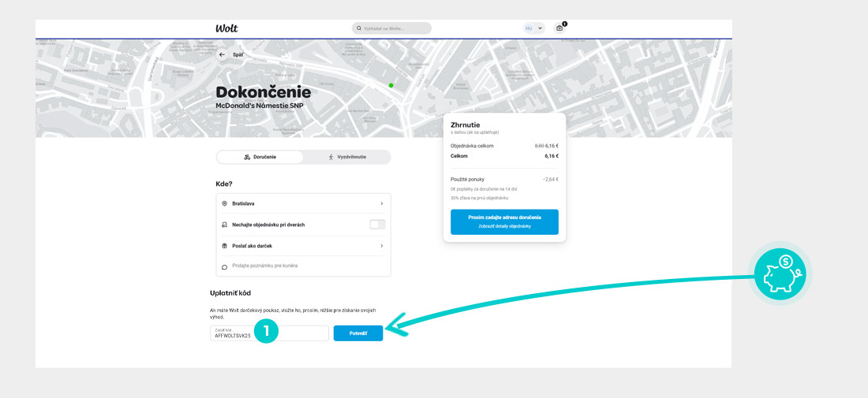This screenshot has width=868, height=398.
Task: Click the Uplatniť kód heading
Action: point(230,292)
